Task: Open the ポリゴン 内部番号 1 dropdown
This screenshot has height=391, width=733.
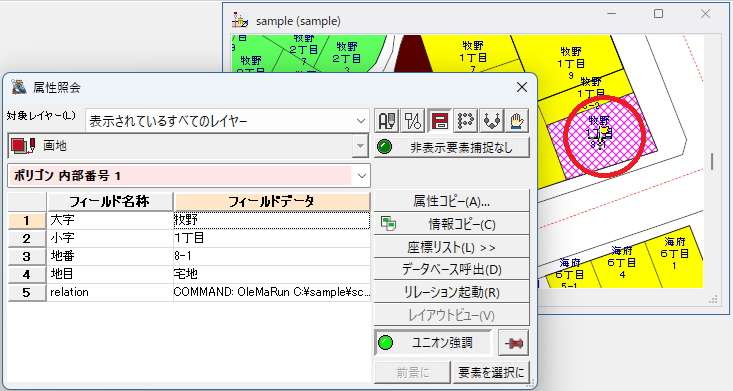Action: (x=189, y=176)
